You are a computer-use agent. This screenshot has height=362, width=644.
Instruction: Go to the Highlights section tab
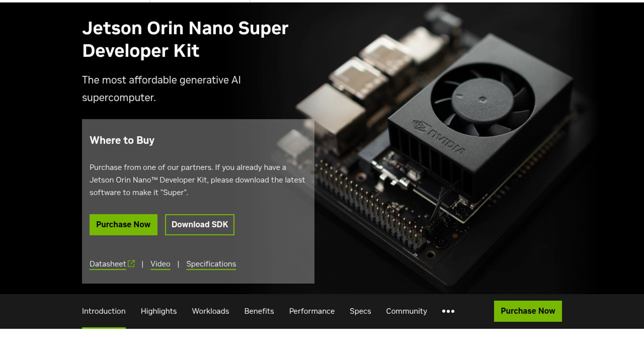pos(159,311)
